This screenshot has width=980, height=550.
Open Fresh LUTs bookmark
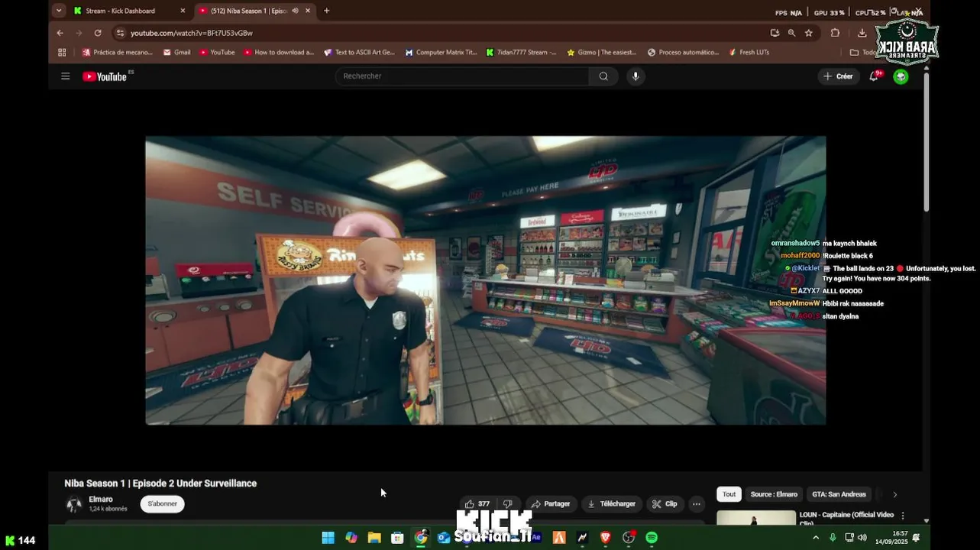[749, 53]
